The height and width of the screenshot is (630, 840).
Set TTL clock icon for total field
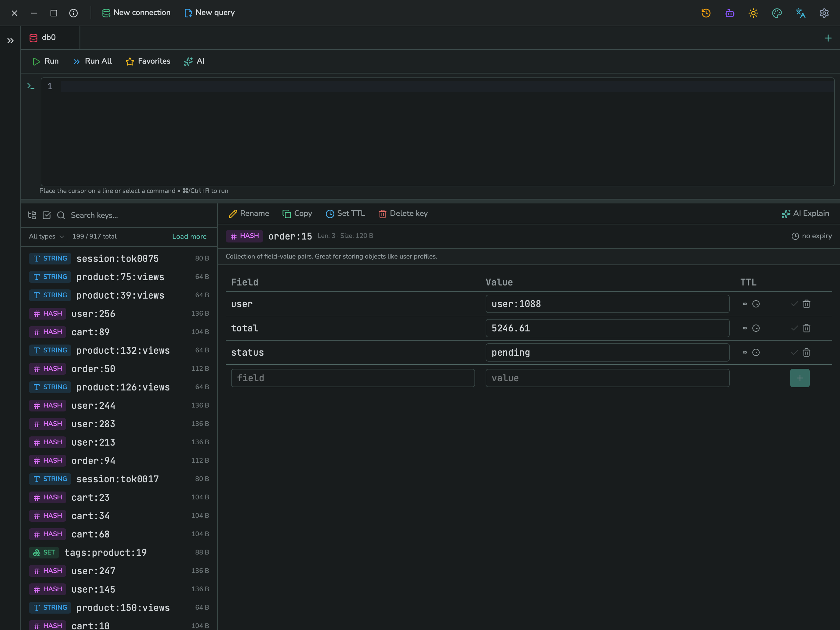point(756,328)
